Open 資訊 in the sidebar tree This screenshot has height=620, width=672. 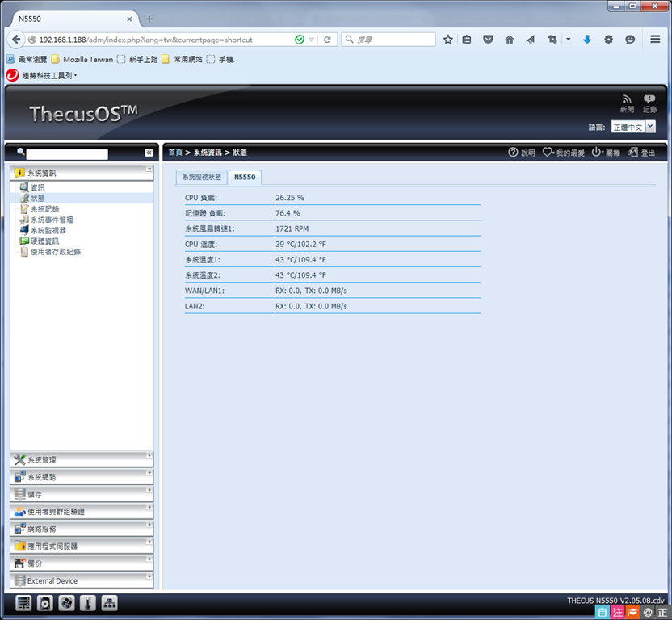coord(37,187)
